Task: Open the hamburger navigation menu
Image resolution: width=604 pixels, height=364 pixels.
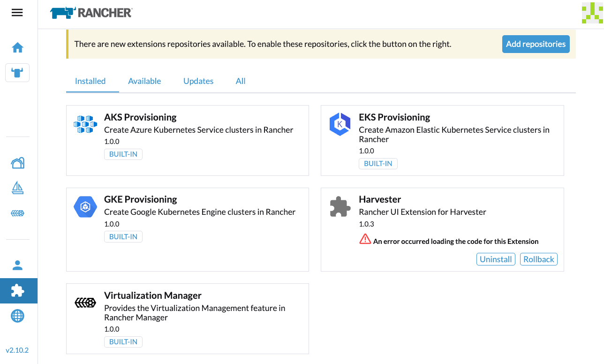Action: coord(17,13)
